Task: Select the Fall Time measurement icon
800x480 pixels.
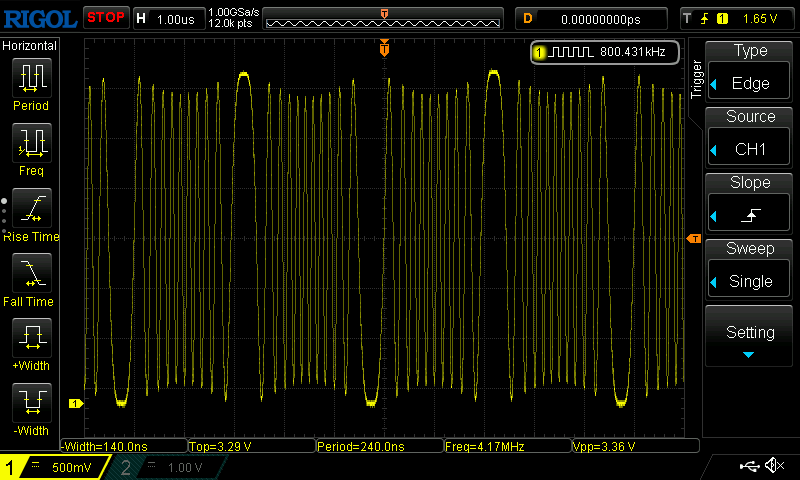Action: coord(32,272)
